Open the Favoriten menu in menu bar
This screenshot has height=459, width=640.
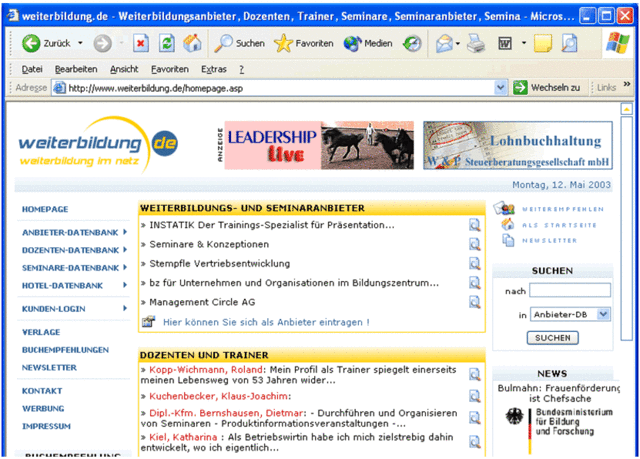tap(170, 69)
